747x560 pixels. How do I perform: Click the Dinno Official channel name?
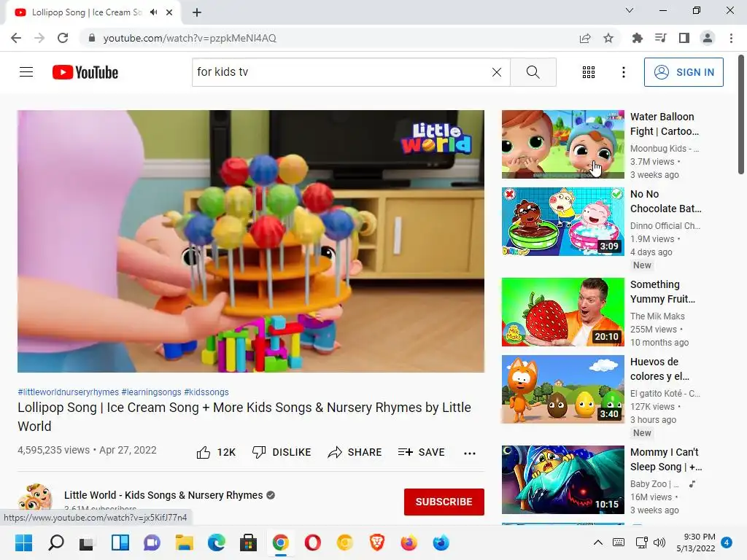665,226
